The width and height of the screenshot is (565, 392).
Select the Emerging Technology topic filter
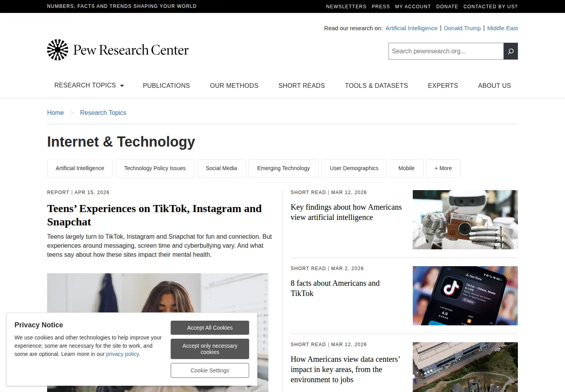tap(283, 168)
